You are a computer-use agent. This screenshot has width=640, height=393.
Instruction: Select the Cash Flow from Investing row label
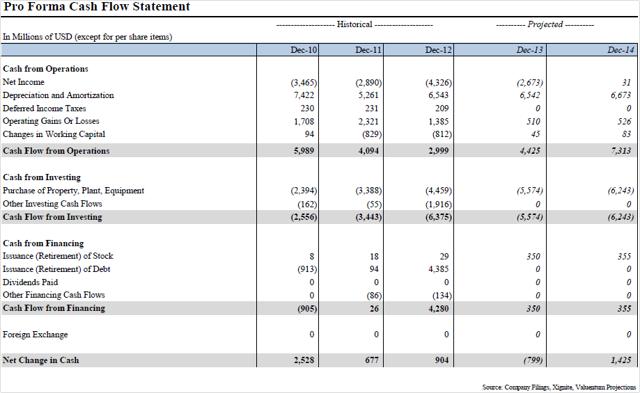[x=52, y=217]
